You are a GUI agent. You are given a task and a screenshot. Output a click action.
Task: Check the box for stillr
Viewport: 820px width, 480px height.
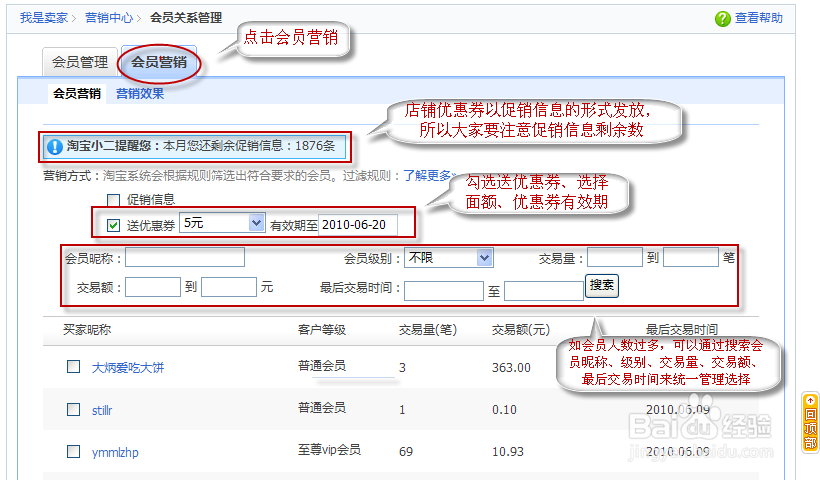click(73, 409)
